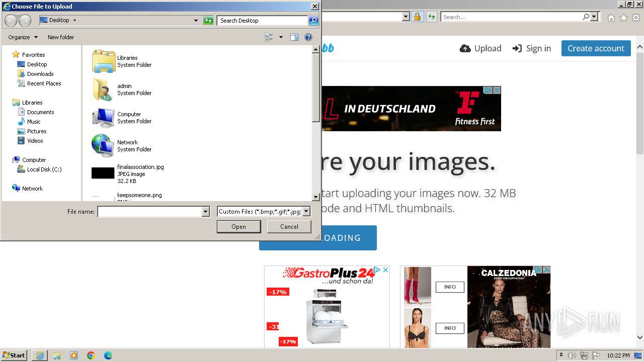This screenshot has height=362, width=644.
Task: Click top INFO button in Calzedonia ad
Action: tap(450, 287)
